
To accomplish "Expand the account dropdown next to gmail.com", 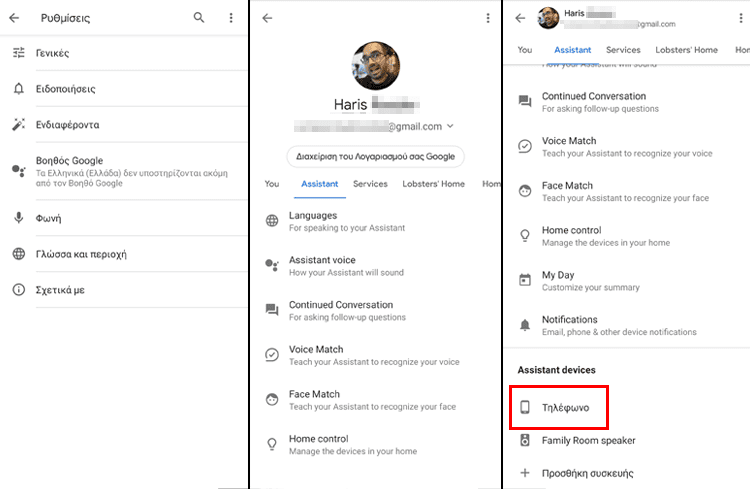I will 450,126.
